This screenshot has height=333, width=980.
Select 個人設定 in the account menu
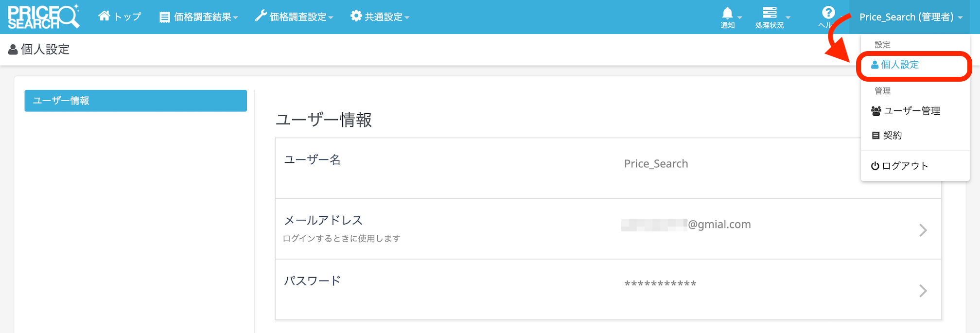(x=899, y=65)
